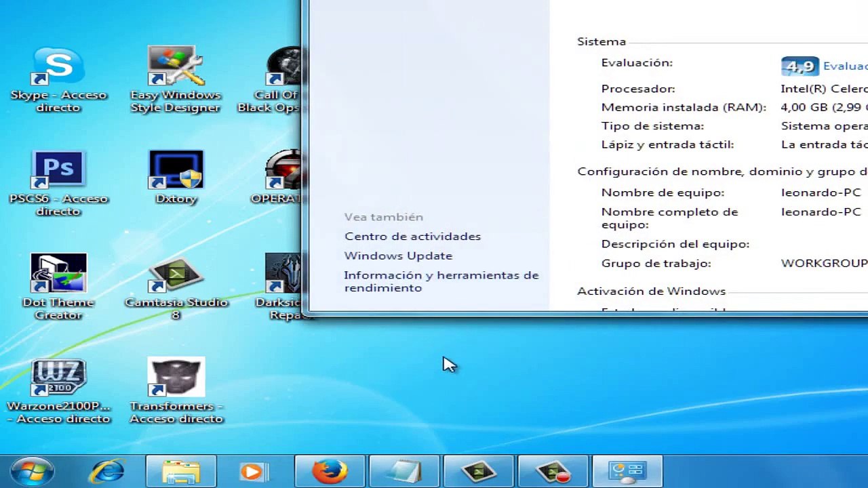Select the Warzone2100 desktop shortcut
The image size is (868, 488).
(58, 377)
